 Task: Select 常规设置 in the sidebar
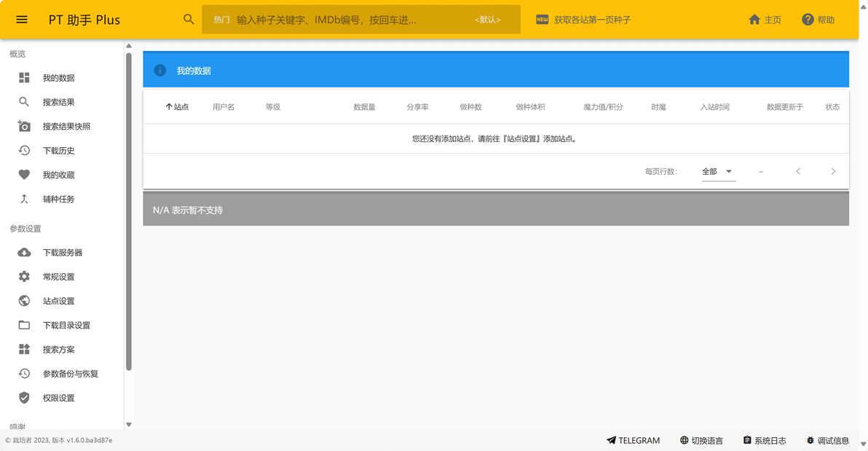(58, 277)
